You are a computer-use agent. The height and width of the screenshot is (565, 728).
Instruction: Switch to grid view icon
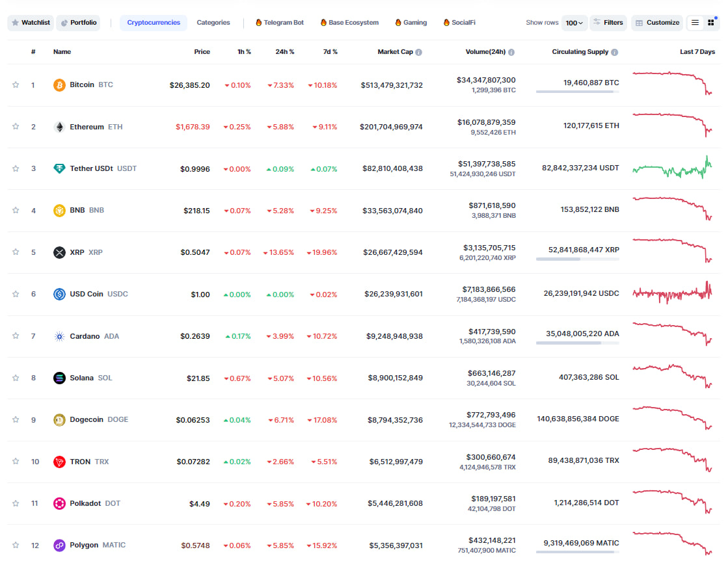pos(711,22)
